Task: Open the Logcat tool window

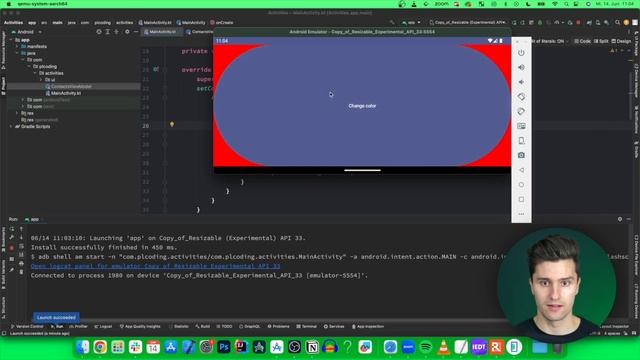Action: tap(103, 327)
